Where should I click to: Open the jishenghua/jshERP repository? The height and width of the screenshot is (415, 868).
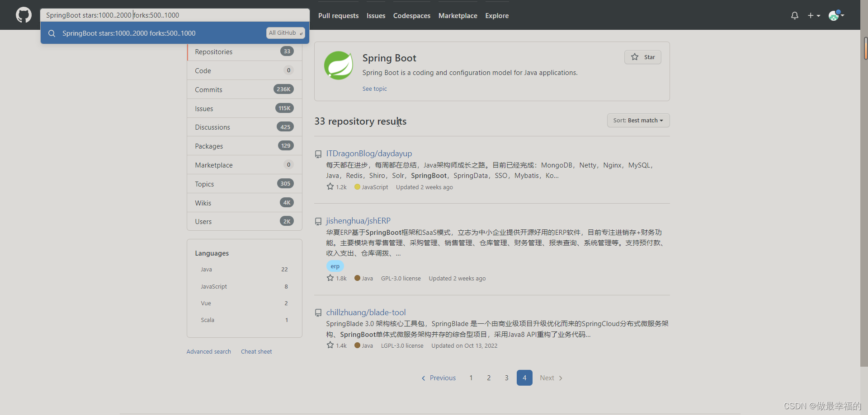358,221
